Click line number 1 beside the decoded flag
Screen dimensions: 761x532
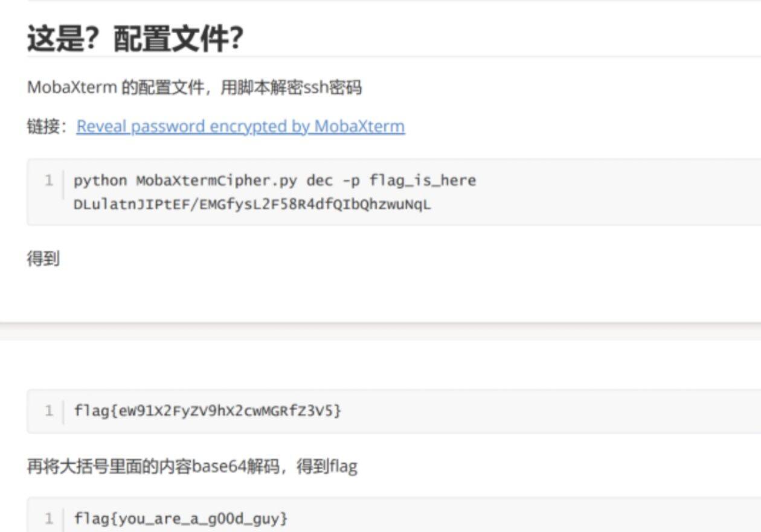tap(50, 518)
